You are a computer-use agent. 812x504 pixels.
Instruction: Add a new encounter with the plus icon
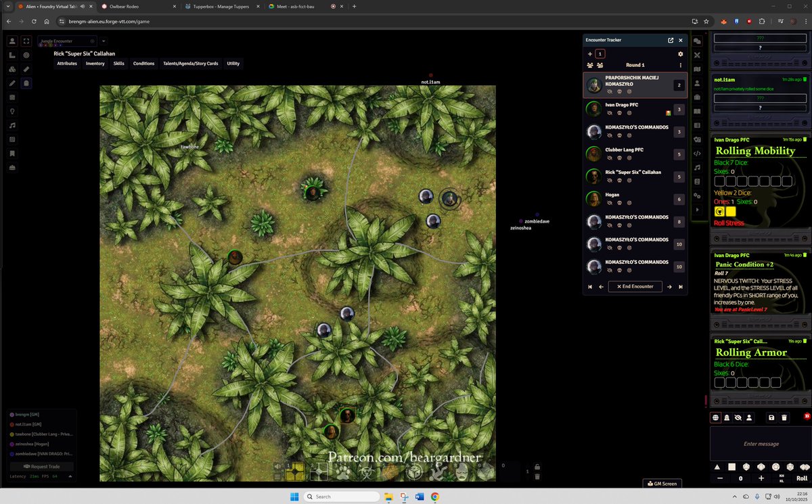coord(590,54)
